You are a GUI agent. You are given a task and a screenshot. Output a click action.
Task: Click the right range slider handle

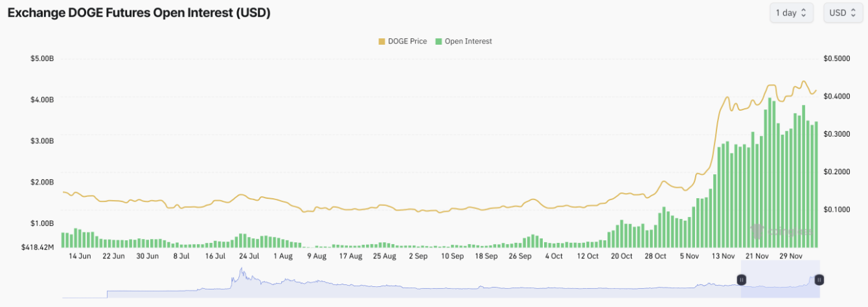(819, 280)
